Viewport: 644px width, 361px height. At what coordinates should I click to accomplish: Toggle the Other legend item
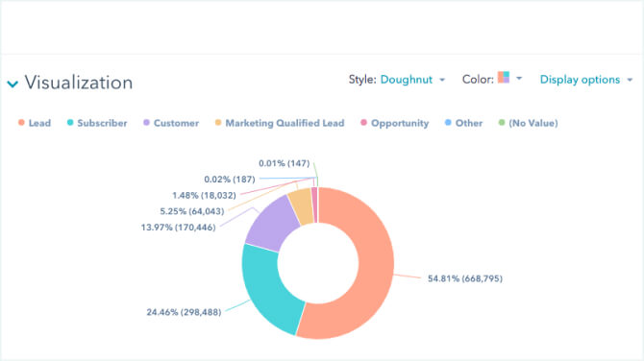(463, 123)
